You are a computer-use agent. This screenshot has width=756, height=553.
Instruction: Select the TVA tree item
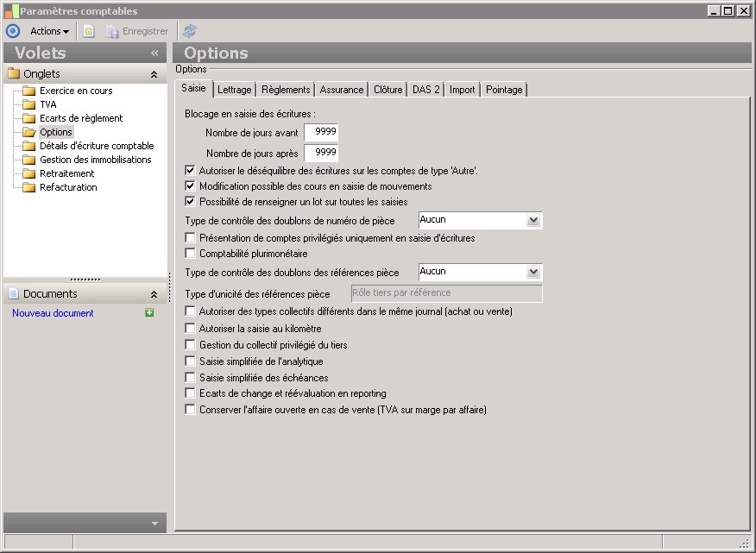pos(47,104)
